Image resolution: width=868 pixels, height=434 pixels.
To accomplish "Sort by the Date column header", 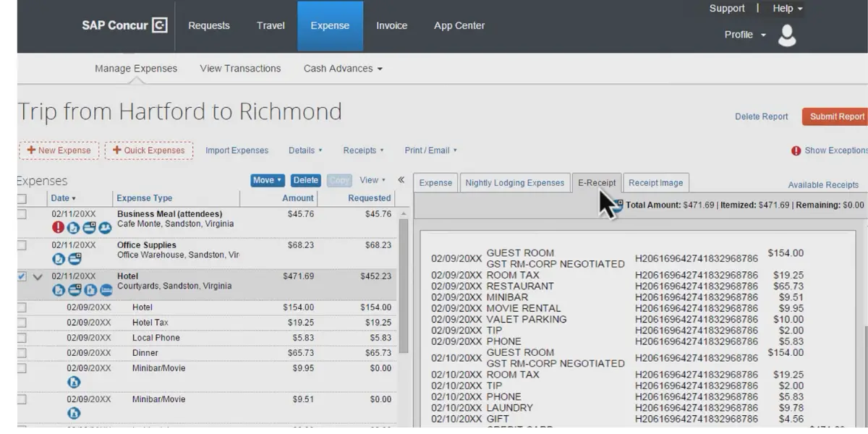I will (x=64, y=198).
